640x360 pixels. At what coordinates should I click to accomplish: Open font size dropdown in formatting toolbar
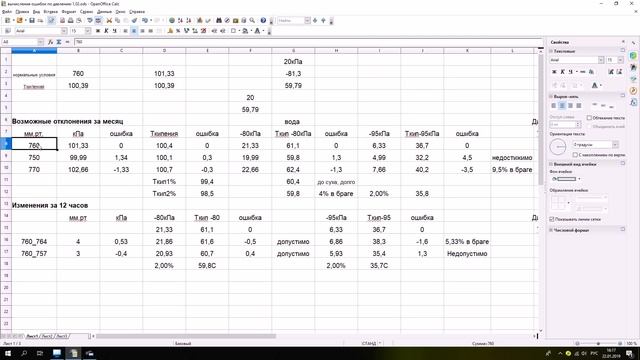[87, 31]
